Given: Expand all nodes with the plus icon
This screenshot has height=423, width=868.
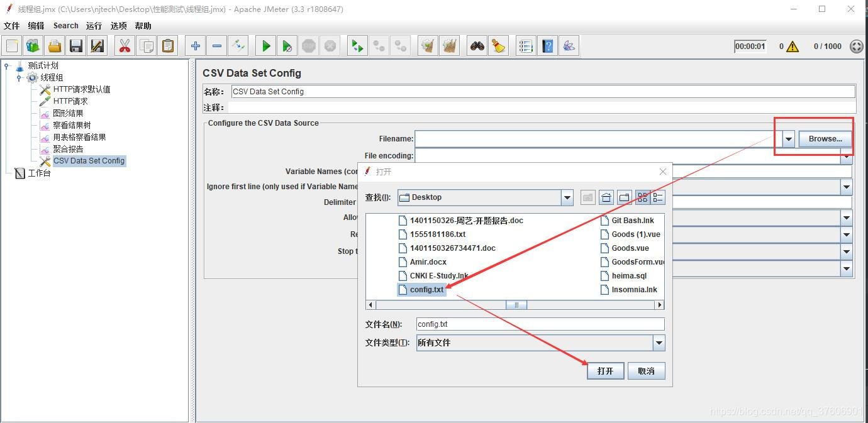Looking at the screenshot, I should click(196, 46).
